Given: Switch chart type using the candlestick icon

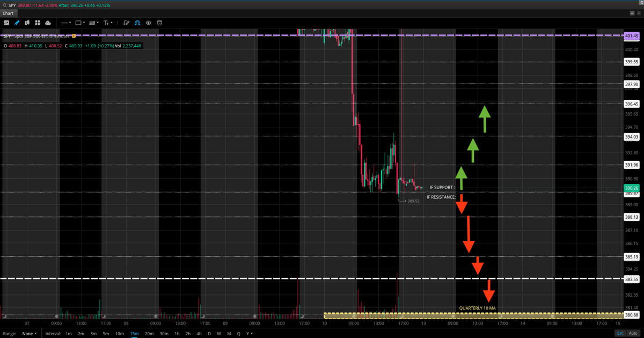Looking at the screenshot, I should pos(27,23).
